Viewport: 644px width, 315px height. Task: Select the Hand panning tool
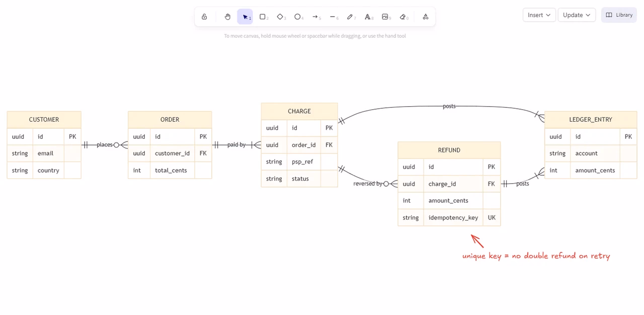pos(227,17)
